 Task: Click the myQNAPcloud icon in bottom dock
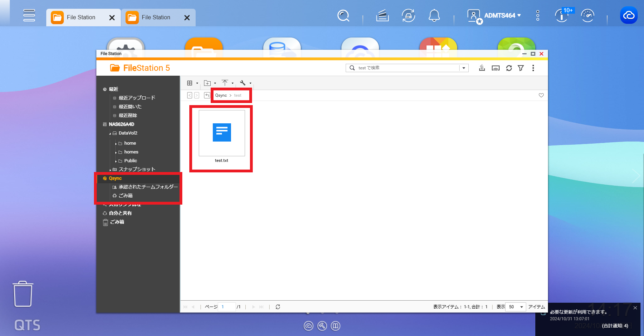309,326
